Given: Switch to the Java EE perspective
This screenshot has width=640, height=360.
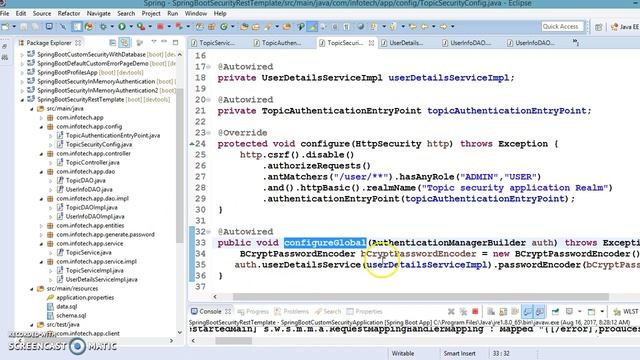Looking at the screenshot, I should 625,27.
